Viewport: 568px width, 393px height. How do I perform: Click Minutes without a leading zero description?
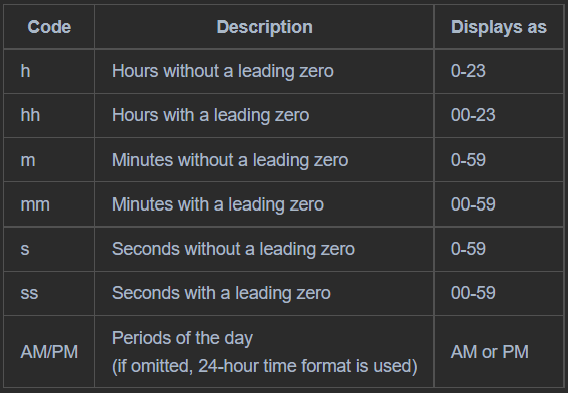click(x=230, y=160)
